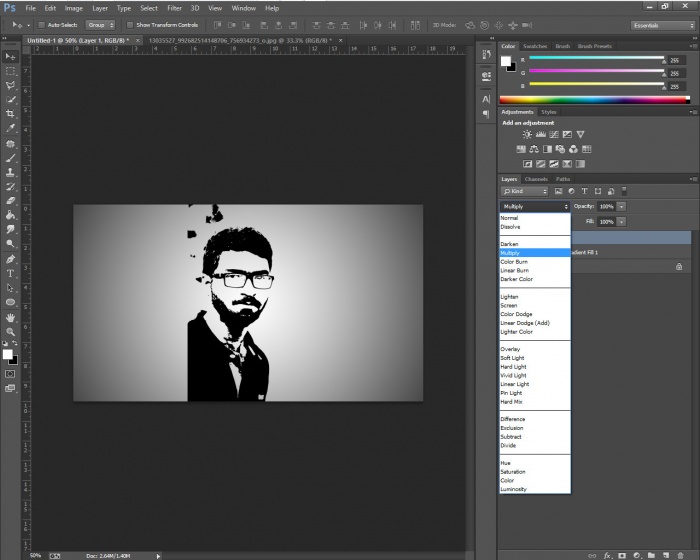Image resolution: width=700 pixels, height=560 pixels.
Task: Choose Soft Light blend mode
Action: pyautogui.click(x=511, y=358)
